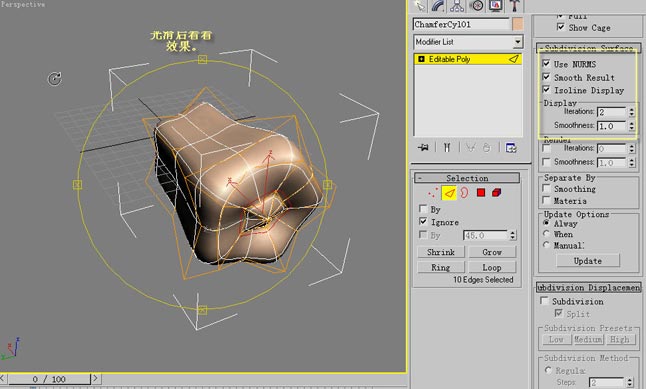The image size is (646, 389).
Task: Click the edge icon on Editable Poly row
Action: tap(513, 59)
